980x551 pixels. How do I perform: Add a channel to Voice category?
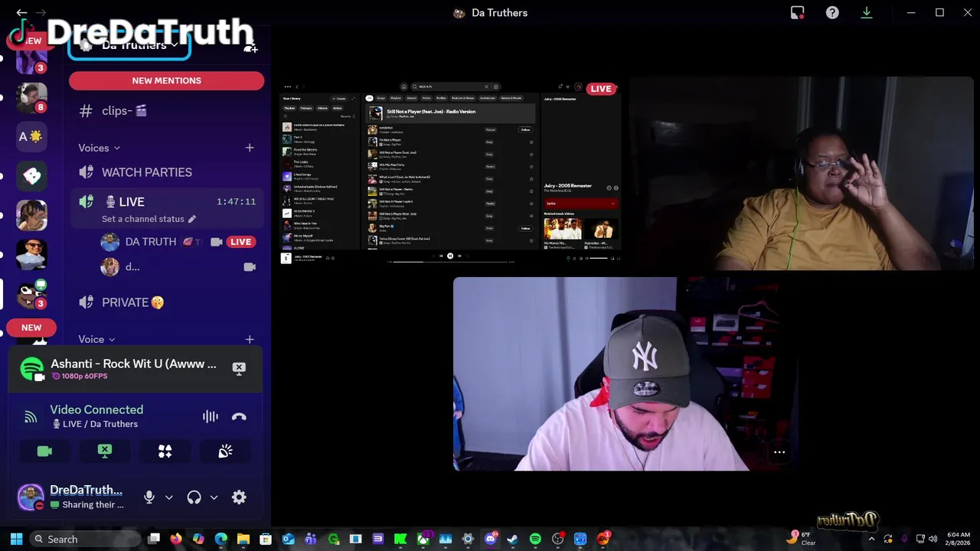250,339
